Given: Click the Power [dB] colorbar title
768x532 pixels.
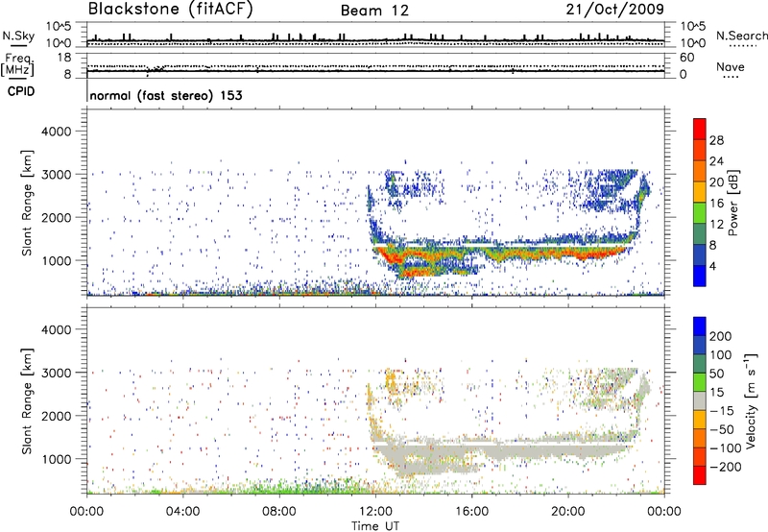Looking at the screenshot, I should coord(733,203).
